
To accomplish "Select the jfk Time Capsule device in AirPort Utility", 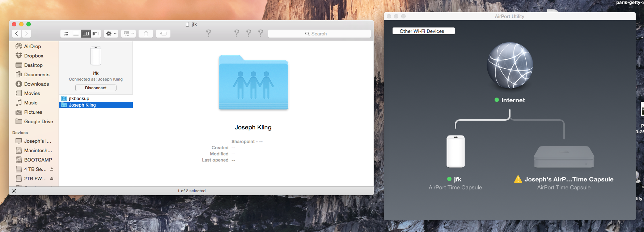I will [x=456, y=151].
